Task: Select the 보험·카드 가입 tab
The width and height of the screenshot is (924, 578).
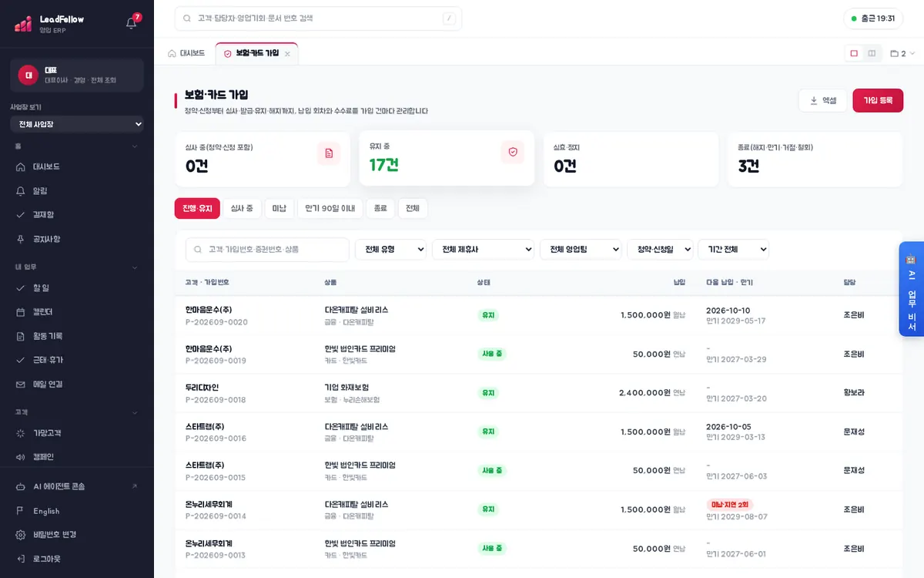Action: 257,53
